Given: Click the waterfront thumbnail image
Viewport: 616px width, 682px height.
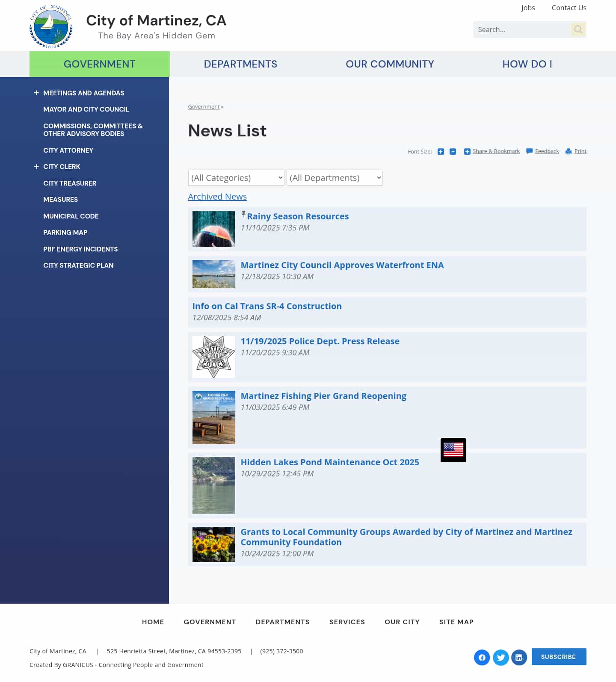Looking at the screenshot, I should point(213,274).
